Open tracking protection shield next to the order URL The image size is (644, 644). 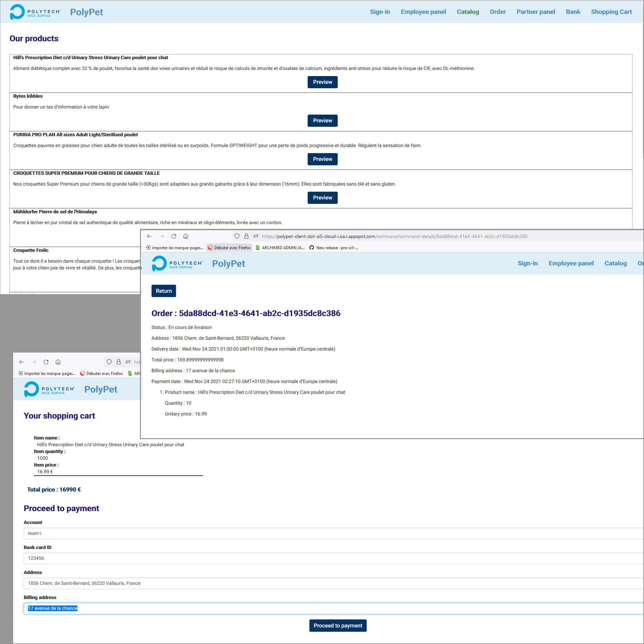tap(237, 236)
